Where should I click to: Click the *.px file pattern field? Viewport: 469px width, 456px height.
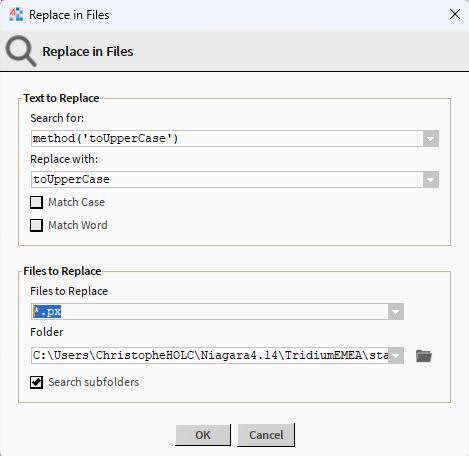[x=210, y=312]
